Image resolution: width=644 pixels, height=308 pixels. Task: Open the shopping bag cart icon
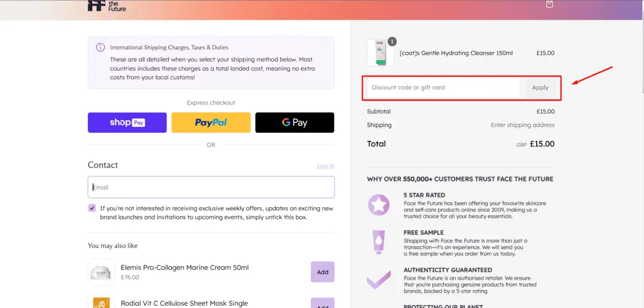550,4
